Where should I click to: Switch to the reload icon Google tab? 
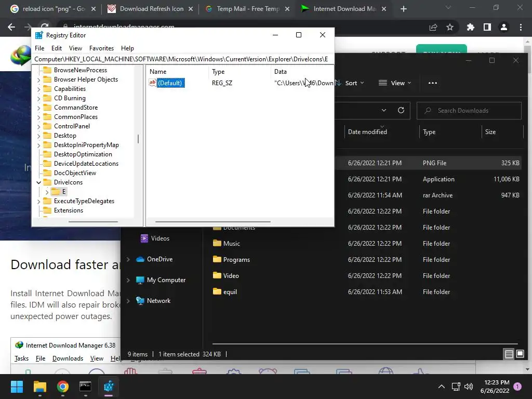[53, 9]
